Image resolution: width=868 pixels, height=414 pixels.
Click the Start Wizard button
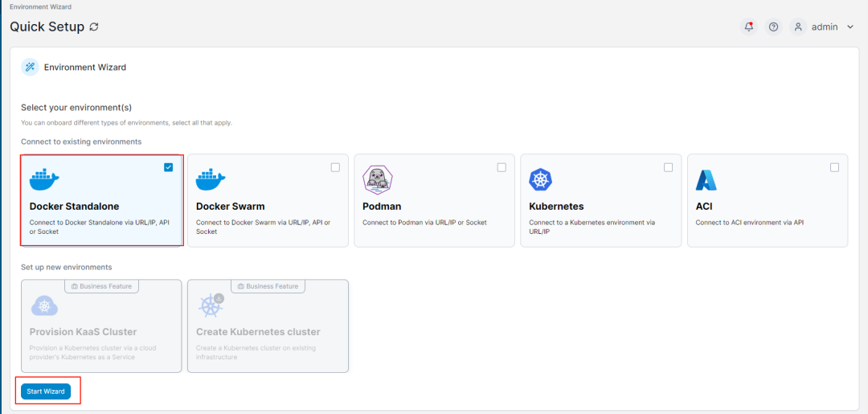[46, 391]
